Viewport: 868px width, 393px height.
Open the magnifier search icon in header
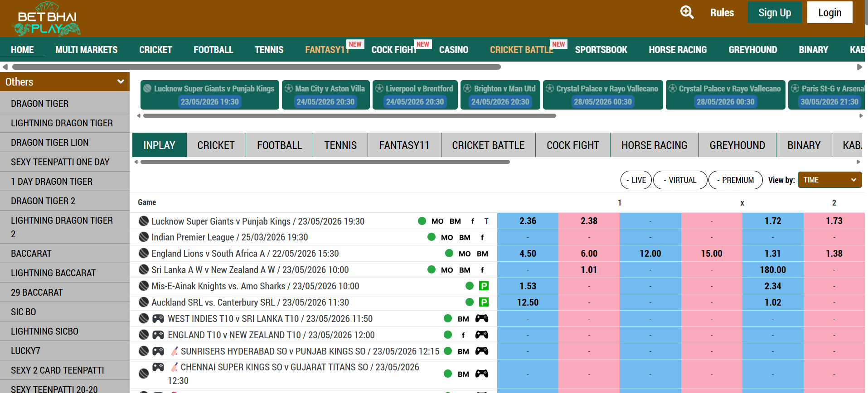tap(687, 12)
